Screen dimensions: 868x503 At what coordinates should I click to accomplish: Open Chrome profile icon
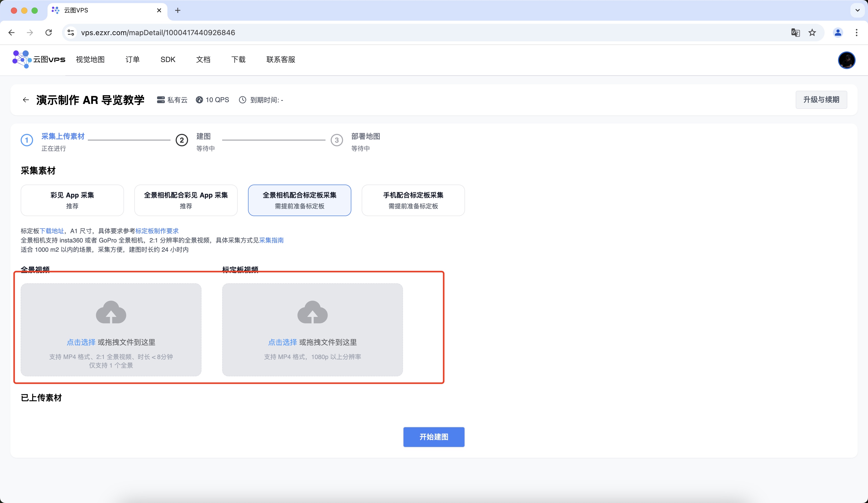838,32
